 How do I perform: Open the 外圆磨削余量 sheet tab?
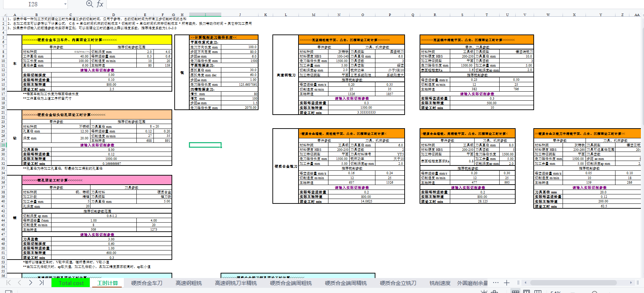coord(472,283)
